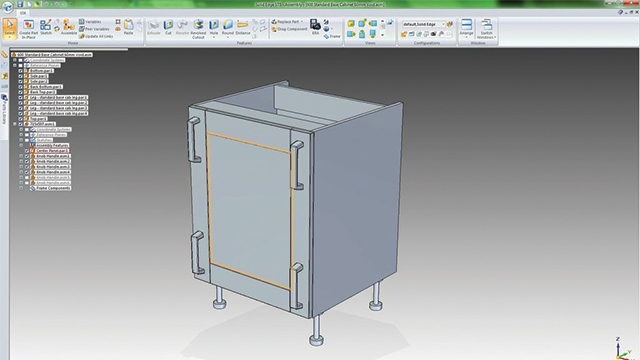Open the Switch Windows dropdown

coord(487,29)
